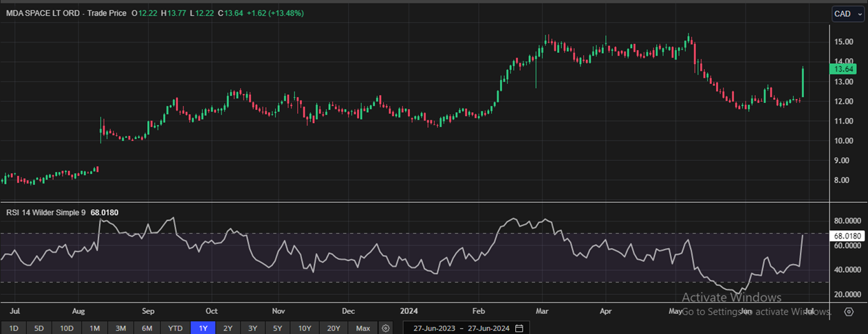Click the green 13.64 price label on axis
Screen dimensions: 868x334
coord(843,69)
